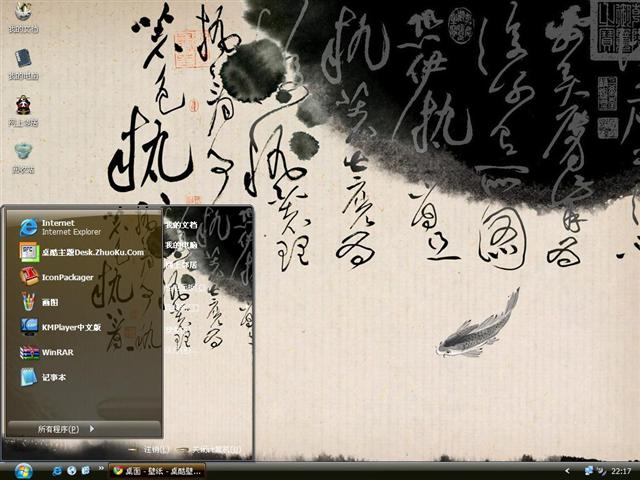Open the Paint (画图) icon in Start menu
The image size is (640, 480).
(29, 302)
